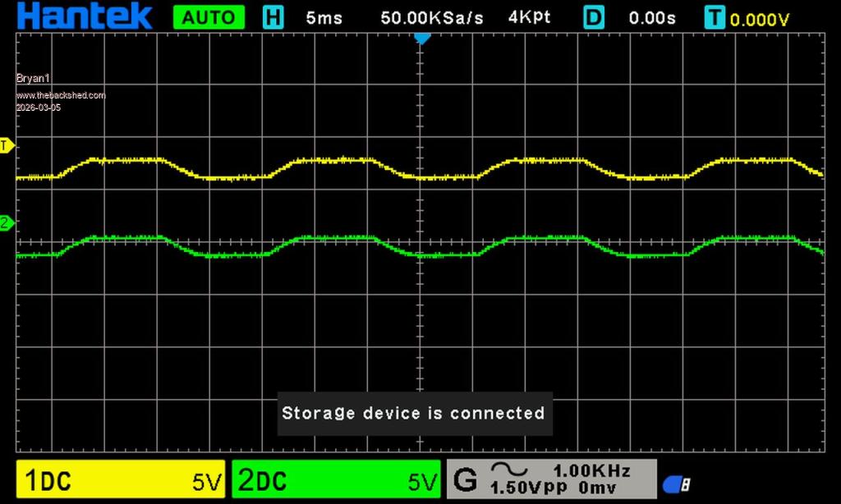841x504 pixels.
Task: Click the H horizontal timebase icon
Action: point(273,17)
